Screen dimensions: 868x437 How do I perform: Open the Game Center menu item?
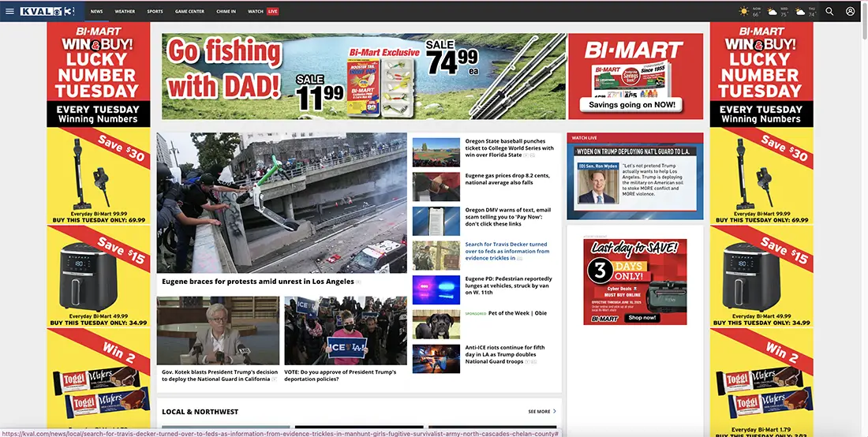coord(189,11)
